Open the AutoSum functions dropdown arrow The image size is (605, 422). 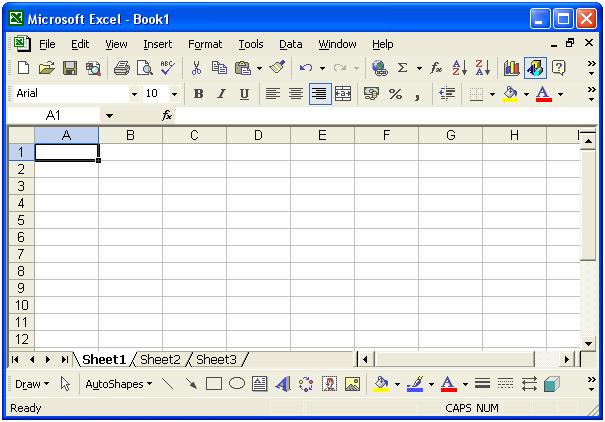click(419, 69)
